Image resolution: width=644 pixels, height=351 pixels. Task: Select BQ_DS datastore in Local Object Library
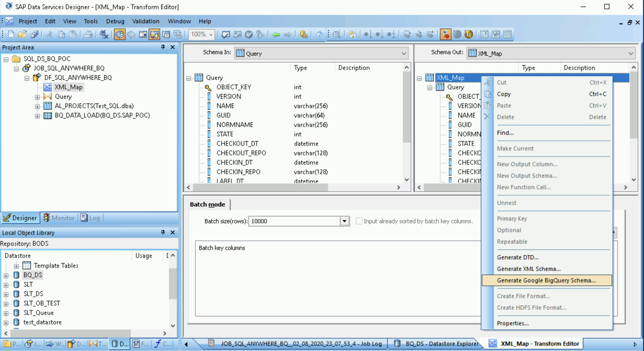click(33, 275)
